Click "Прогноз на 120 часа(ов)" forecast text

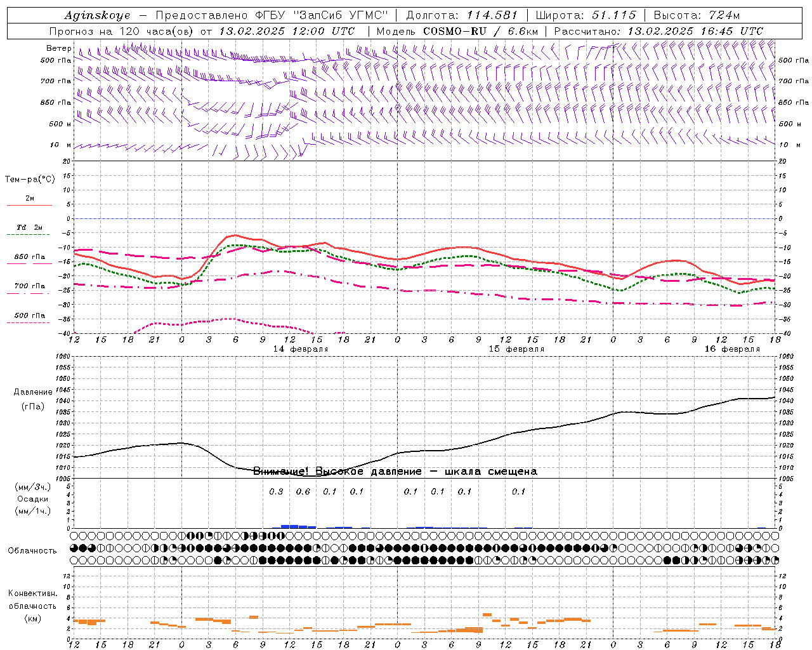pyautogui.click(x=122, y=31)
